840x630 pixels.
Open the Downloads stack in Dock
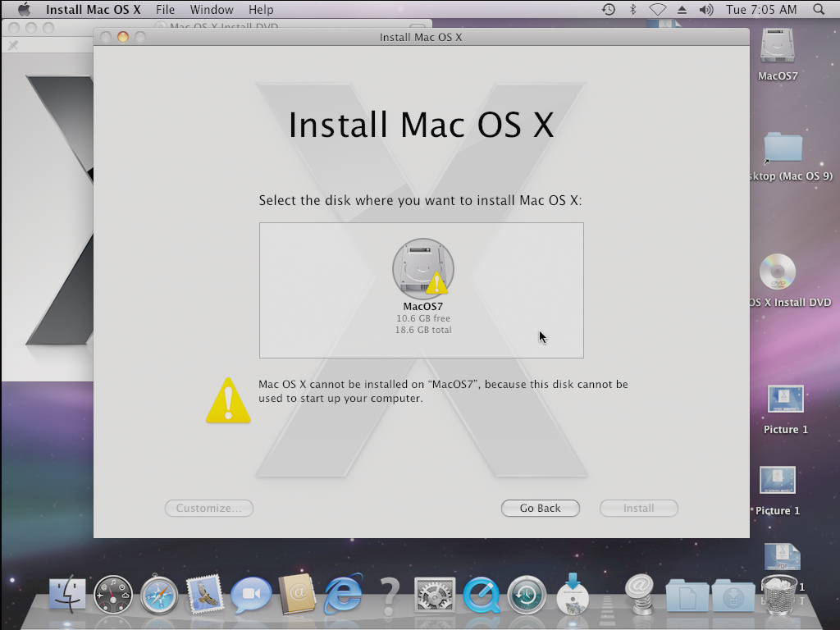(x=733, y=596)
